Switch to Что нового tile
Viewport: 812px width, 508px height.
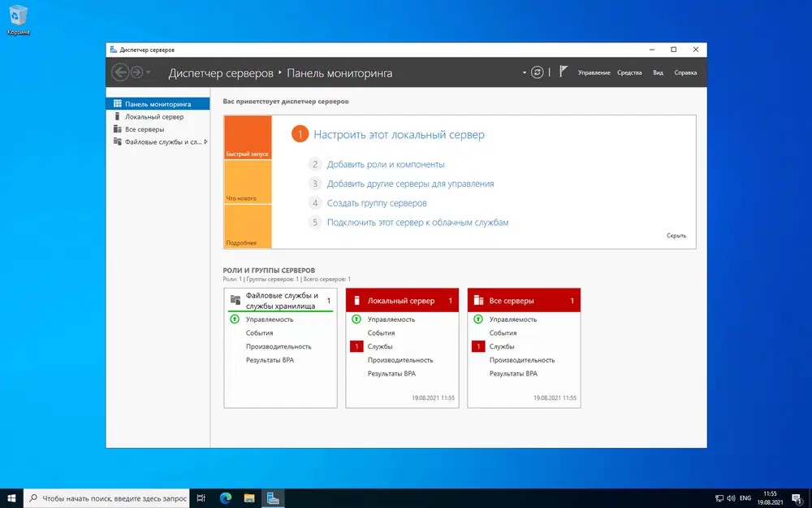pyautogui.click(x=248, y=182)
